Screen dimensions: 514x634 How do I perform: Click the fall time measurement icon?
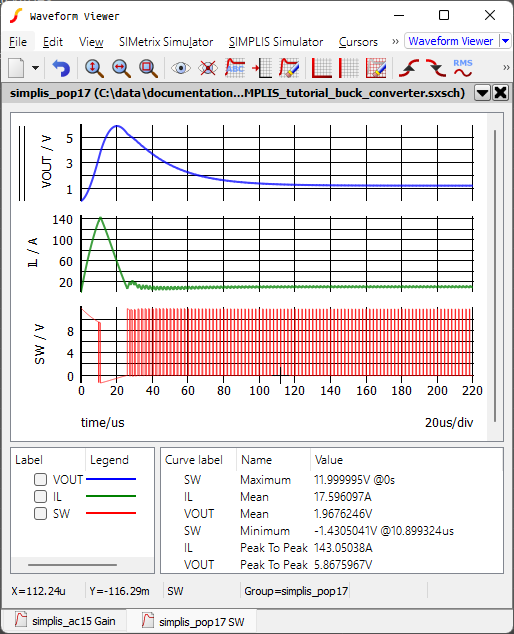pyautogui.click(x=436, y=68)
